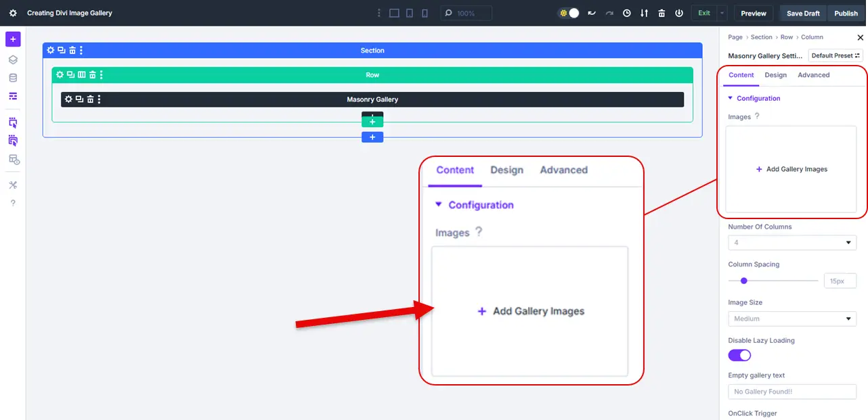
Task: Duplicate the Row
Action: [x=71, y=74]
